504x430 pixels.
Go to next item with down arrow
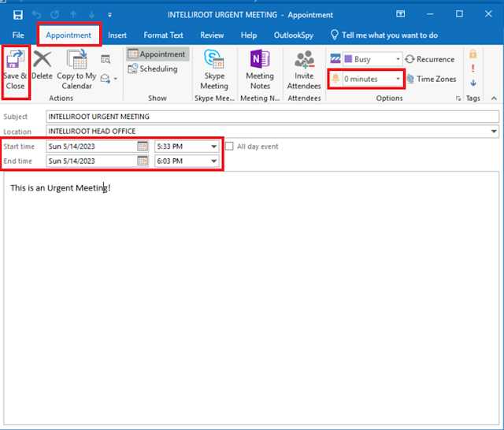pos(91,15)
